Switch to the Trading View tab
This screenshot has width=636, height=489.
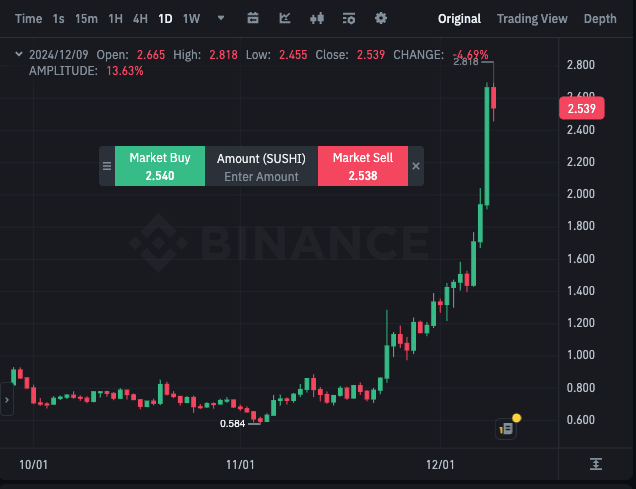click(x=532, y=18)
